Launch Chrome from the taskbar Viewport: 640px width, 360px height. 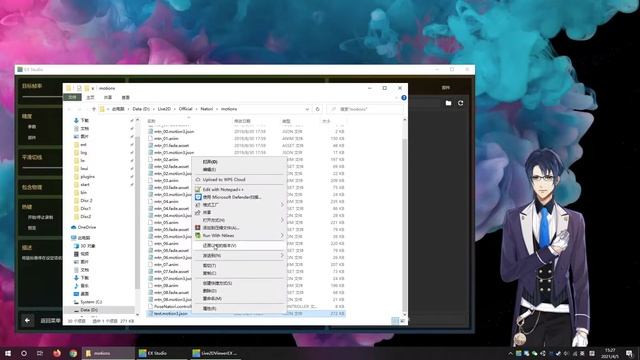tap(73, 353)
